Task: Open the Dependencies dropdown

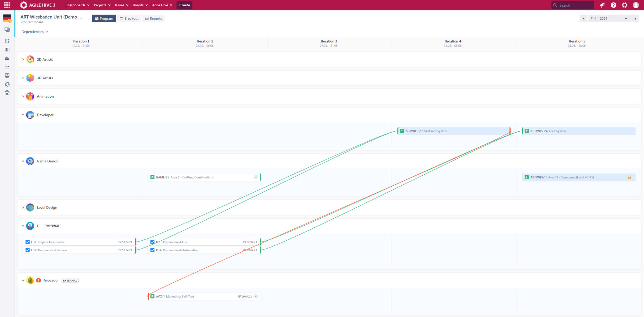Action: pyautogui.click(x=34, y=32)
